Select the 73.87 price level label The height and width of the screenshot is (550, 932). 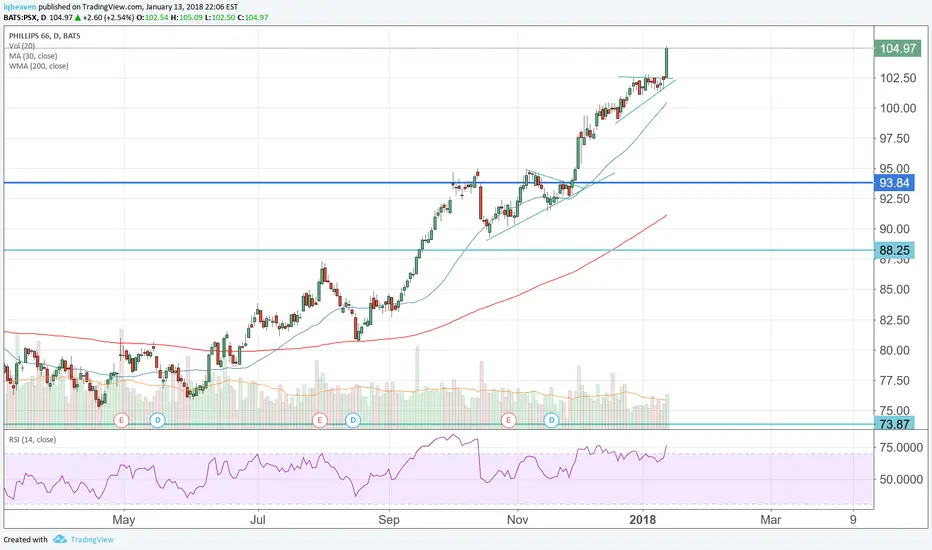pyautogui.click(x=894, y=424)
